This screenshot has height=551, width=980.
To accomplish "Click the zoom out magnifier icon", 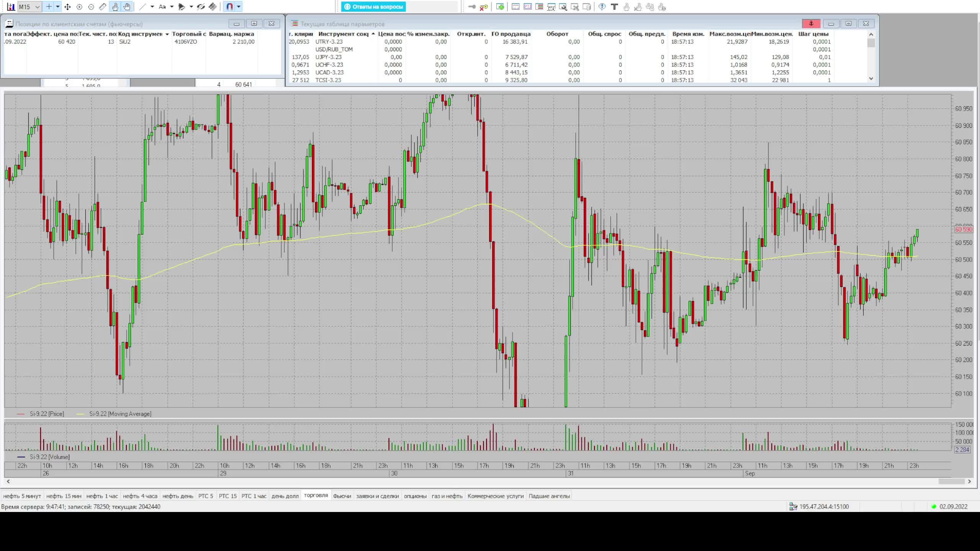I will click(x=91, y=7).
